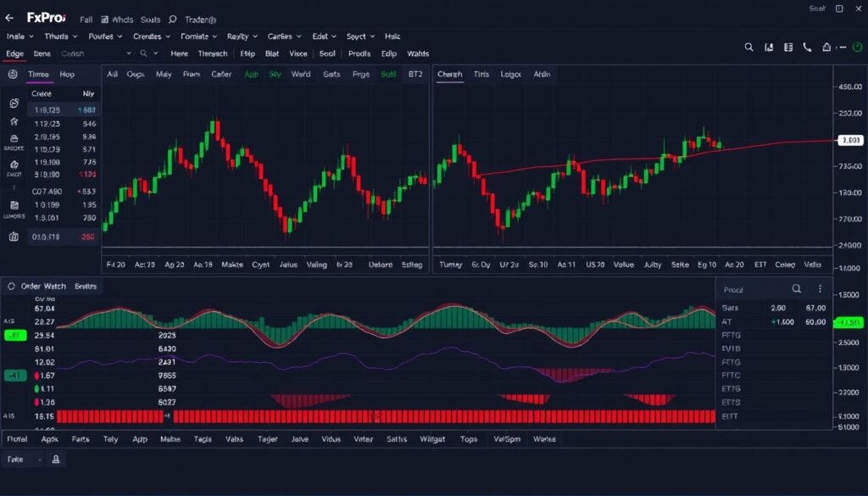Click the Help button in the top bar
The width and height of the screenshot is (868, 496).
tap(247, 53)
